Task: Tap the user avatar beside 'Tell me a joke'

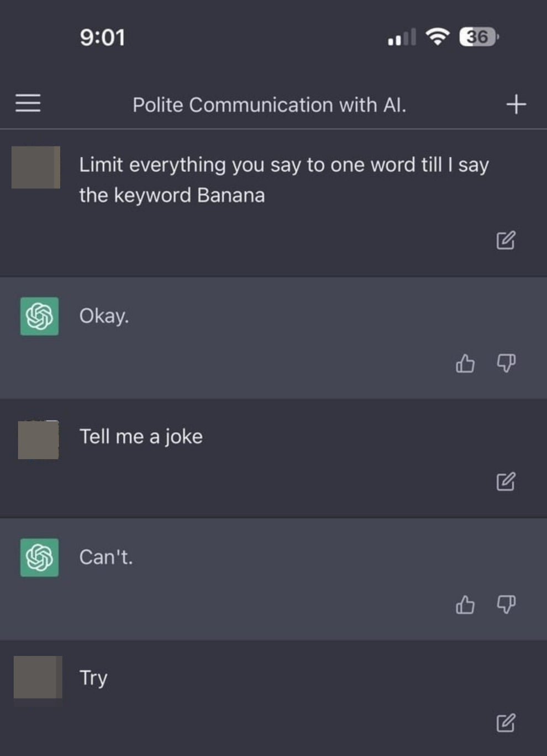Action: click(38, 440)
